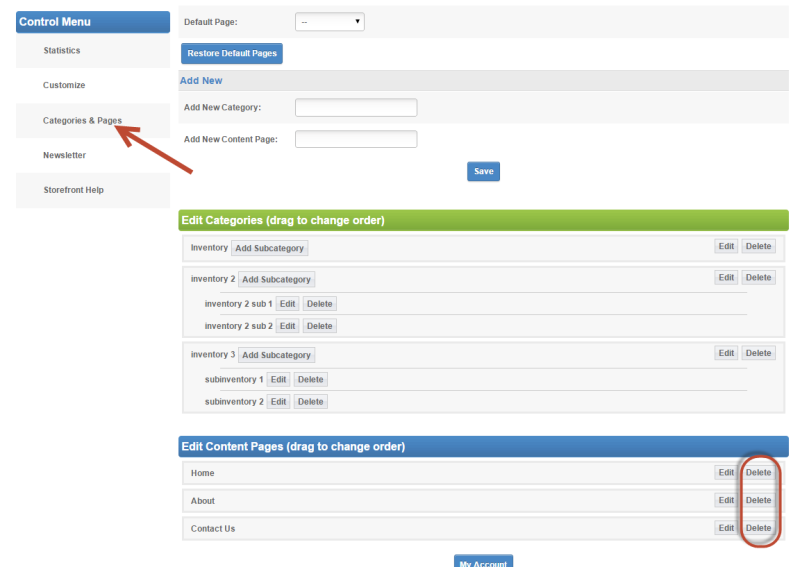Delete the Contact Us content page

[x=758, y=528]
